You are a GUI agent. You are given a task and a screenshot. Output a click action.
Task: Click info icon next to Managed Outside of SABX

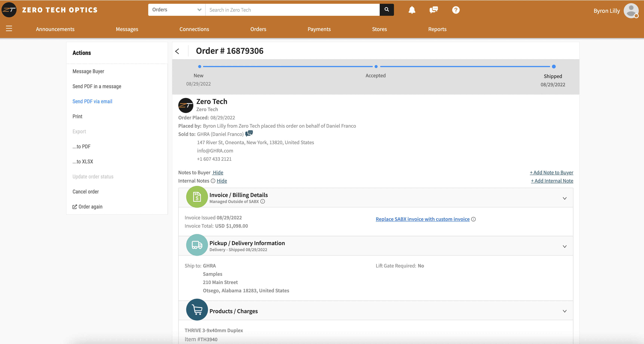click(262, 201)
